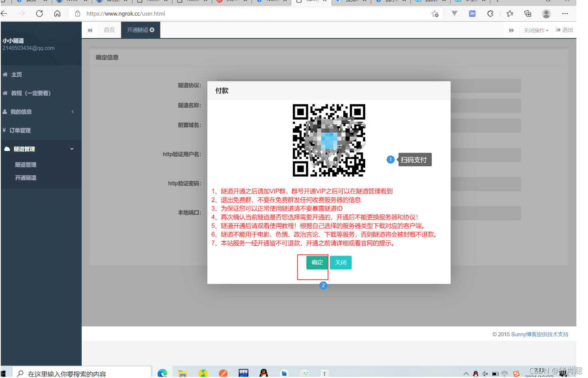Click the muted volume tray icon
588x378 pixels.
(485, 374)
